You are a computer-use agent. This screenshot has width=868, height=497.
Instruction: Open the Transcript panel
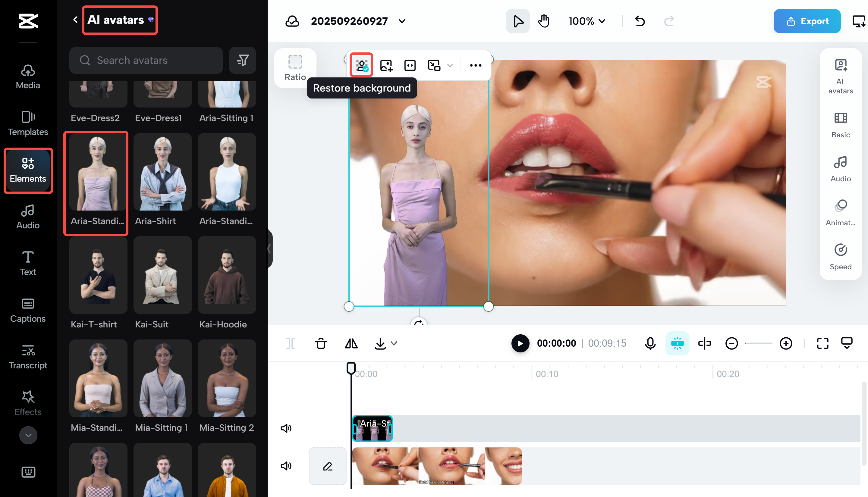coord(28,357)
